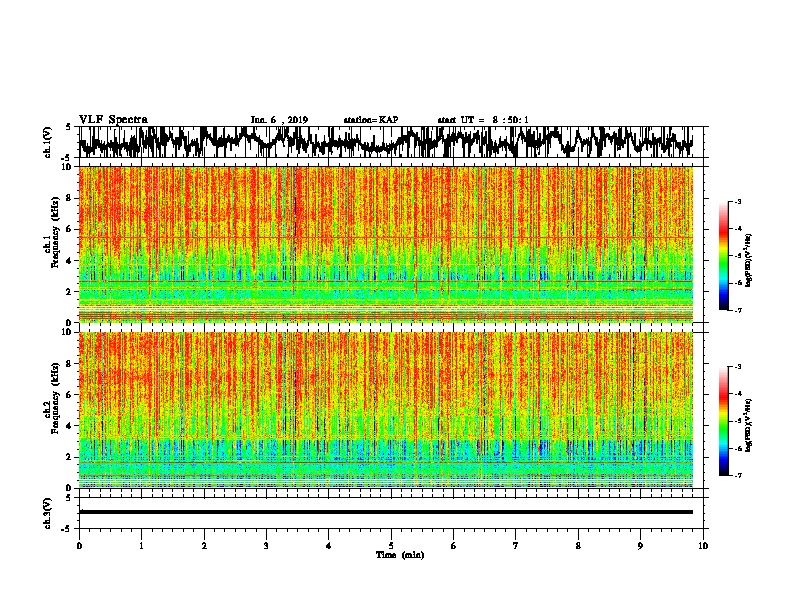Click the -3 label on ch.1 color bar

pos(738,201)
